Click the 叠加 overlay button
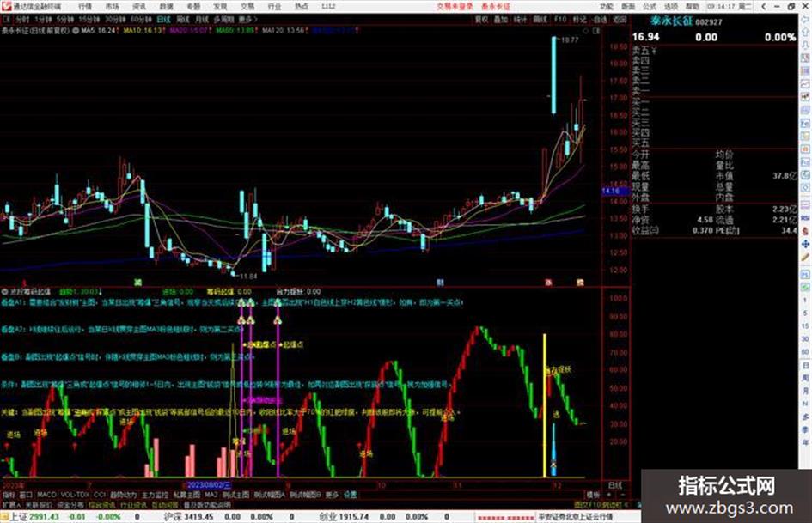This screenshot has height=523, width=812. 500,20
